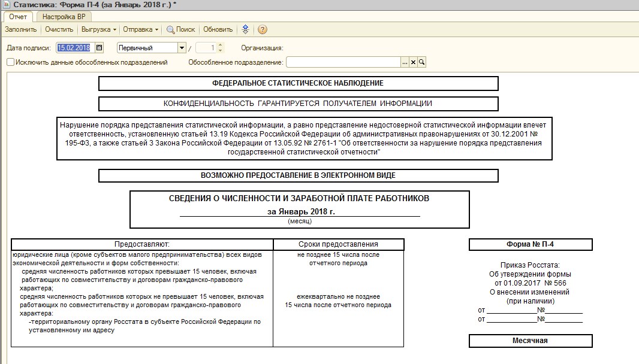Click the correction number field
Viewport: 639px width, 364px height.
207,48
